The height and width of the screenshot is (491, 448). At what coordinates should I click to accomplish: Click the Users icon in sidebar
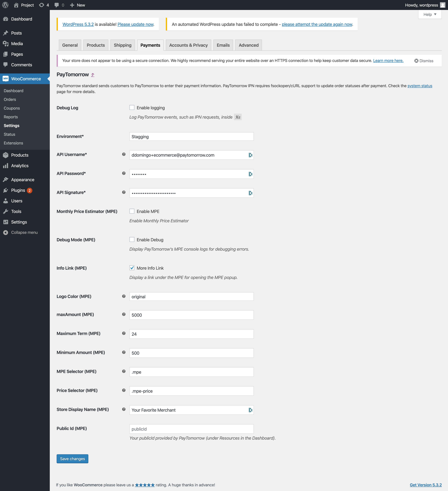[6, 201]
